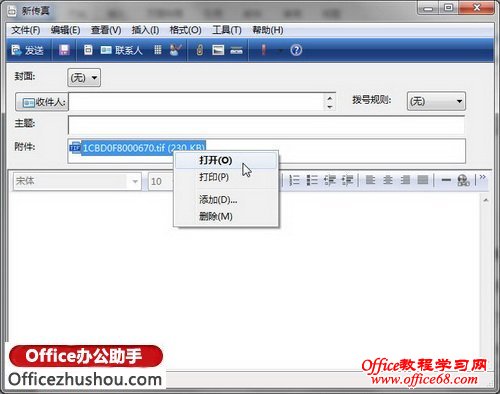This screenshot has height=394, width=500.
Task: Click into the recipients input field
Action: pos(196,102)
